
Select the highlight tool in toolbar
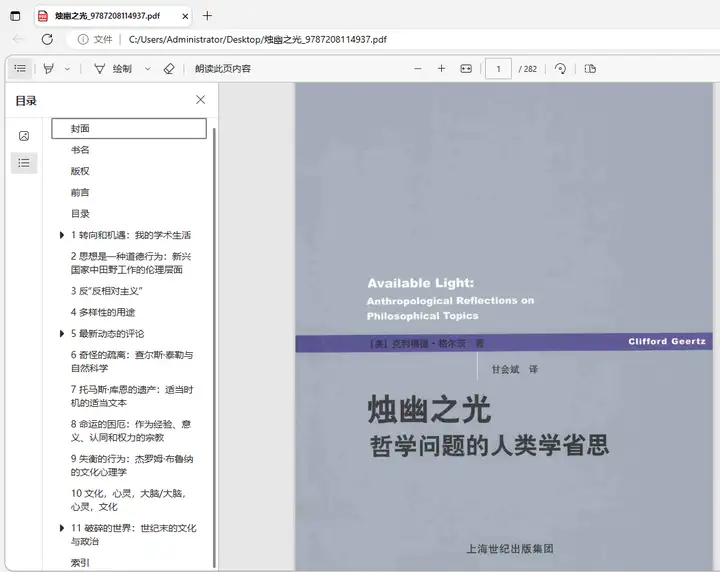click(x=49, y=69)
